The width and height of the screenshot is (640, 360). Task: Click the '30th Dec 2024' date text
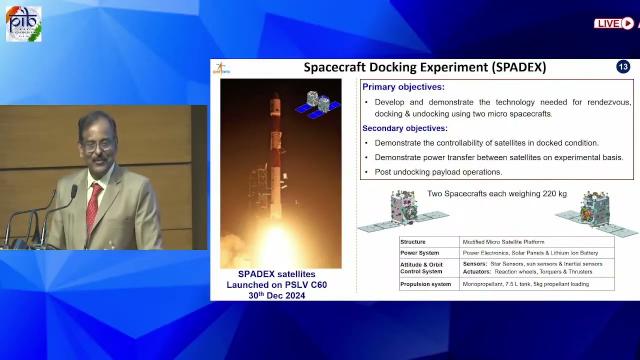coord(277,296)
